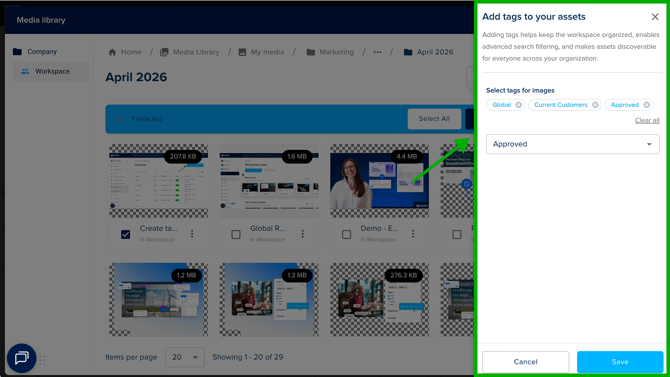Close the Add tags panel

click(x=655, y=17)
